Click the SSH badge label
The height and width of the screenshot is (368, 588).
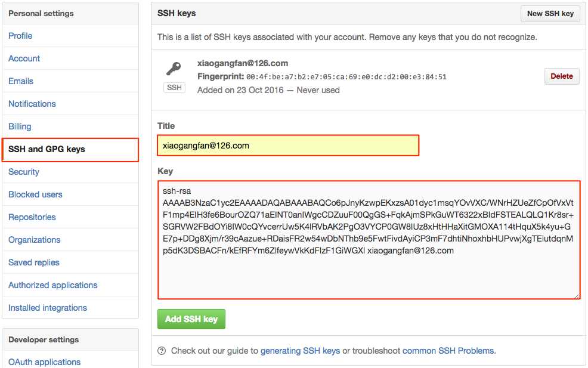click(x=174, y=88)
